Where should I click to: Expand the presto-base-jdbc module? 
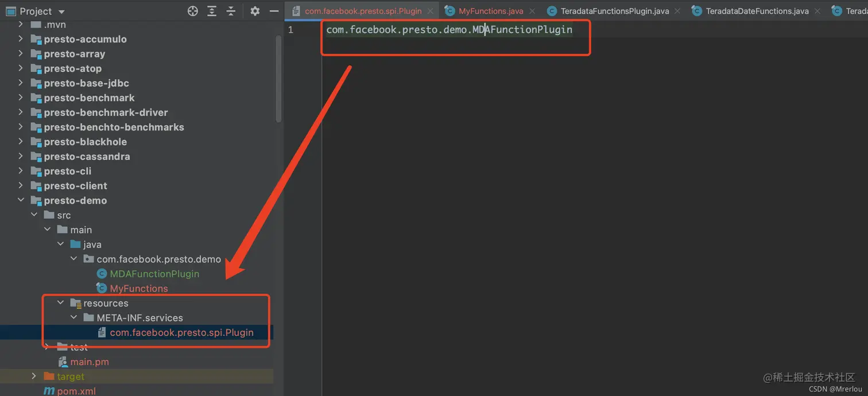click(21, 83)
